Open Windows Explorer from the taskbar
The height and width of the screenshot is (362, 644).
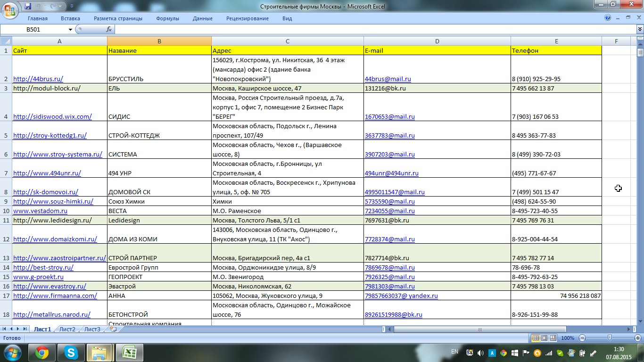99,353
